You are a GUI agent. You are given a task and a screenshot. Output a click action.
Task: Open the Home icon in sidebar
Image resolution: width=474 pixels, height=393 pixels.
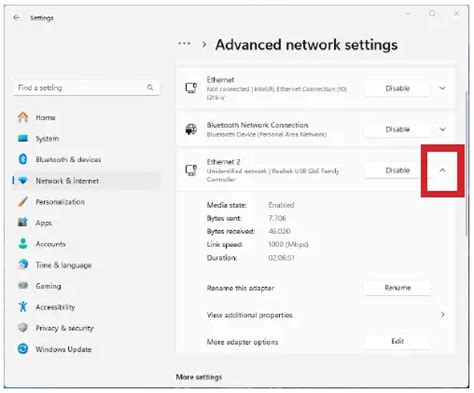[x=23, y=117]
